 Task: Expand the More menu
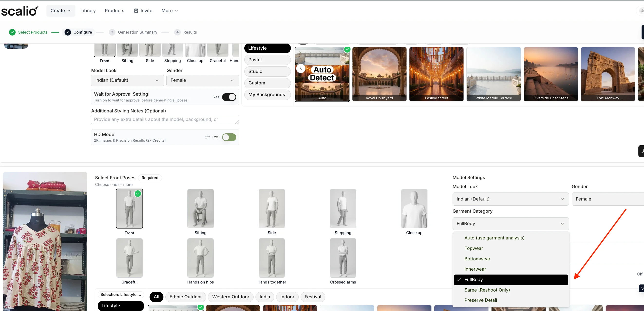tap(170, 10)
